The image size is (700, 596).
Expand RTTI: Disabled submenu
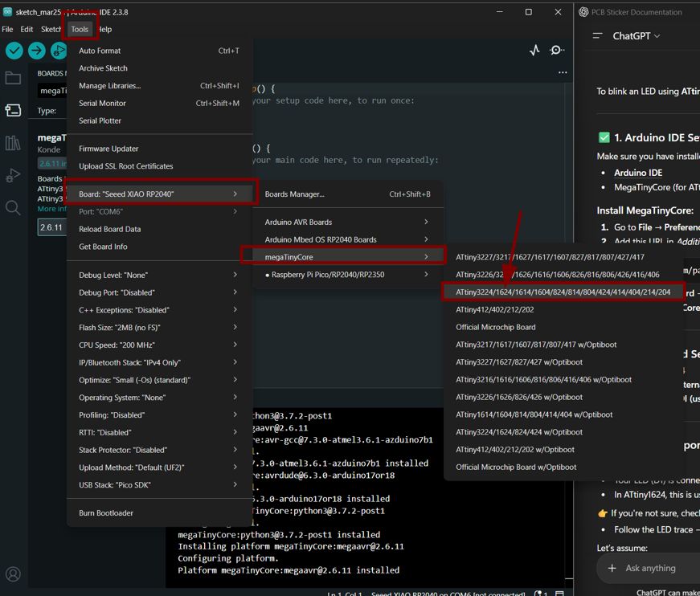pyautogui.click(x=159, y=432)
